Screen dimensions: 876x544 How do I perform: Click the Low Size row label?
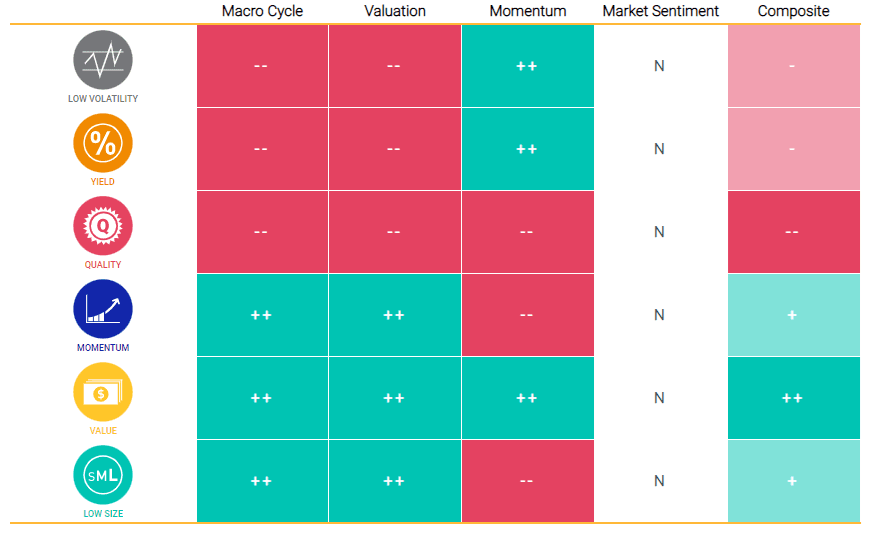click(102, 514)
